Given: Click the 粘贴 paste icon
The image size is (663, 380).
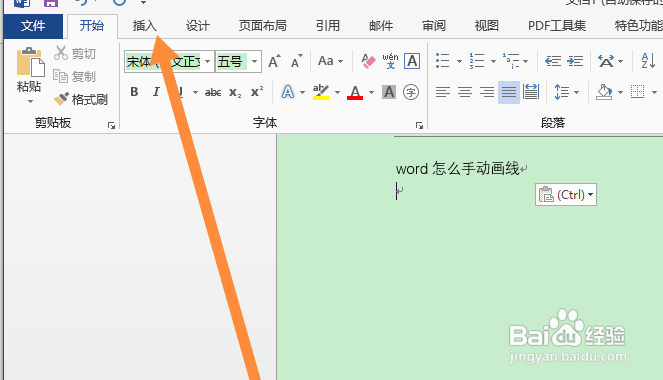Looking at the screenshot, I should click(30, 62).
